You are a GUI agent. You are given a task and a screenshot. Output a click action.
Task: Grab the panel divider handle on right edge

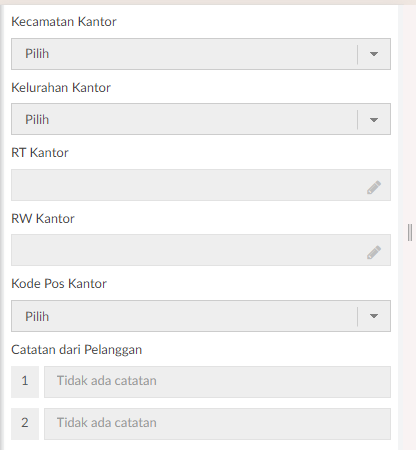(x=410, y=233)
